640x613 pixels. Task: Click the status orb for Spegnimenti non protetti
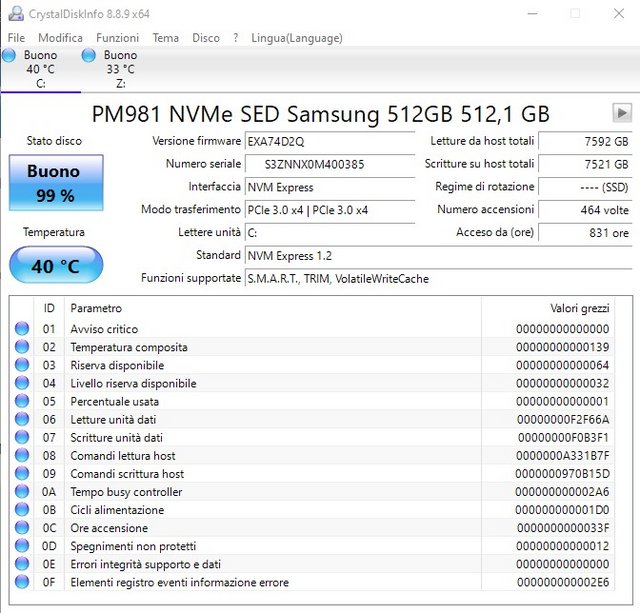point(22,545)
